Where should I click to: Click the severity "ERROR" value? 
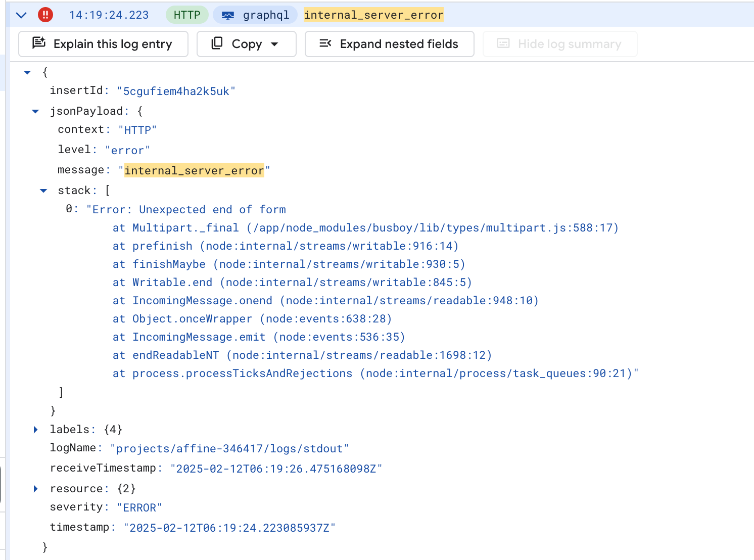[139, 508]
